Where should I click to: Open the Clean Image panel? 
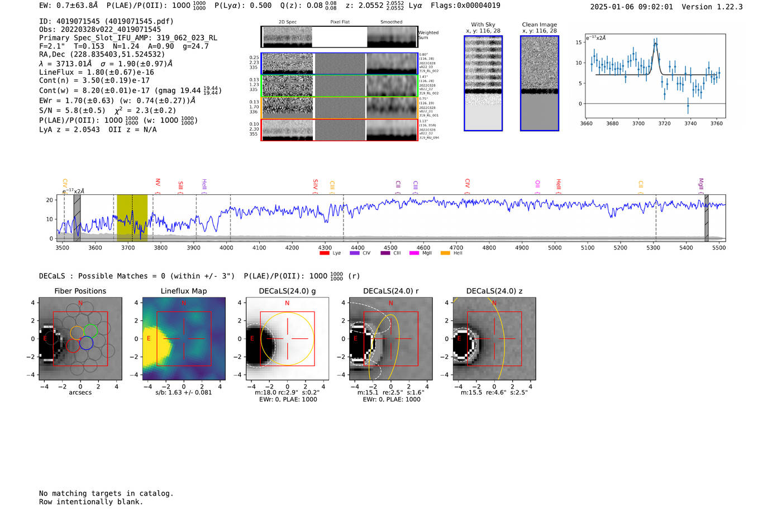[540, 83]
